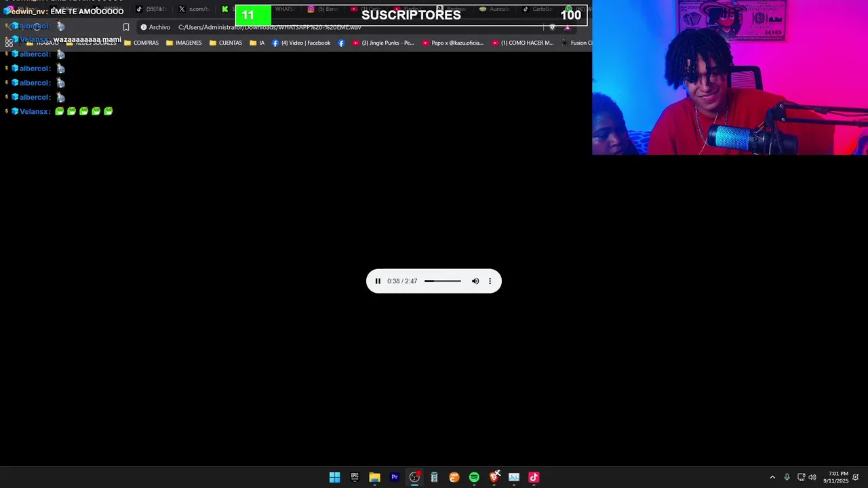This screenshot has height=488, width=868.
Task: Switch to the Instagram browser tab
Action: tap(323, 9)
